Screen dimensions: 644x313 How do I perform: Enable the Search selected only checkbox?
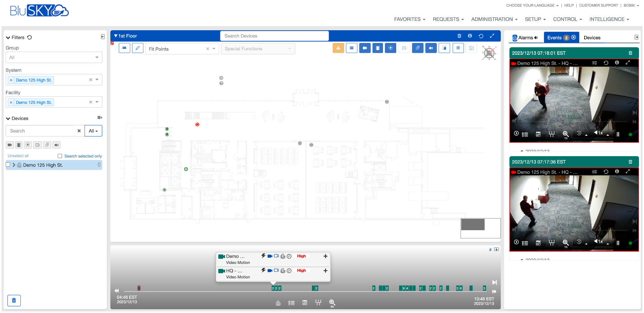[59, 156]
